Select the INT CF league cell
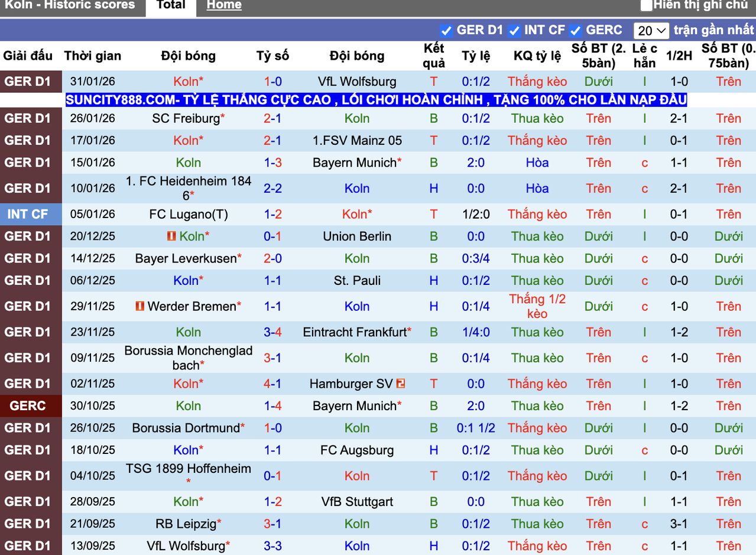This screenshot has height=555, width=756. (x=31, y=215)
